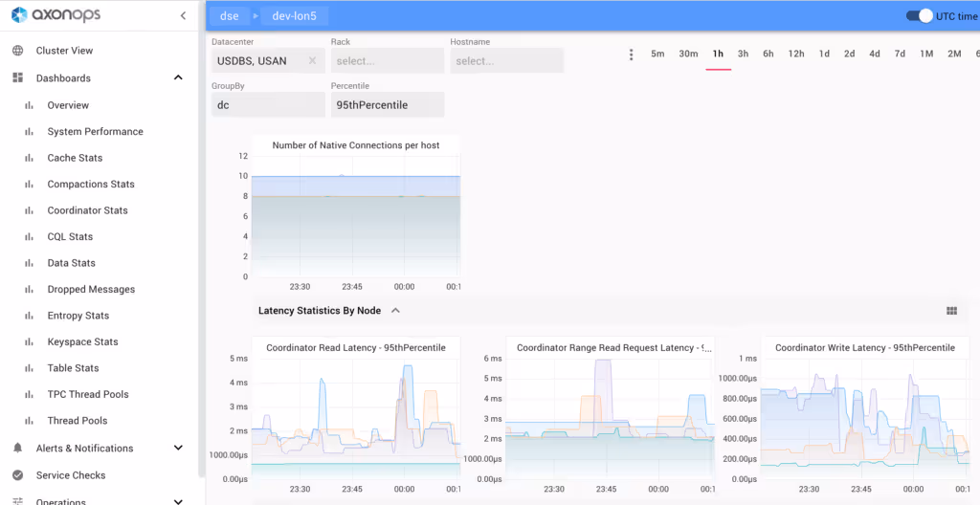This screenshot has height=505, width=980.
Task: Click the Service Checks checkmark icon
Action: click(x=18, y=475)
